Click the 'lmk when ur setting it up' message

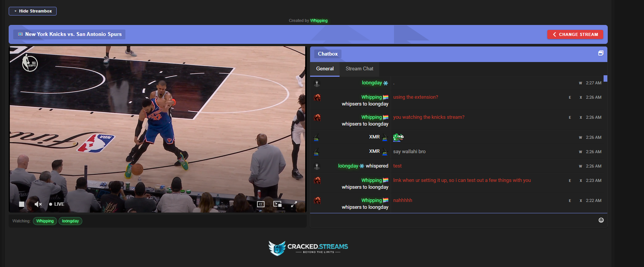coord(462,180)
